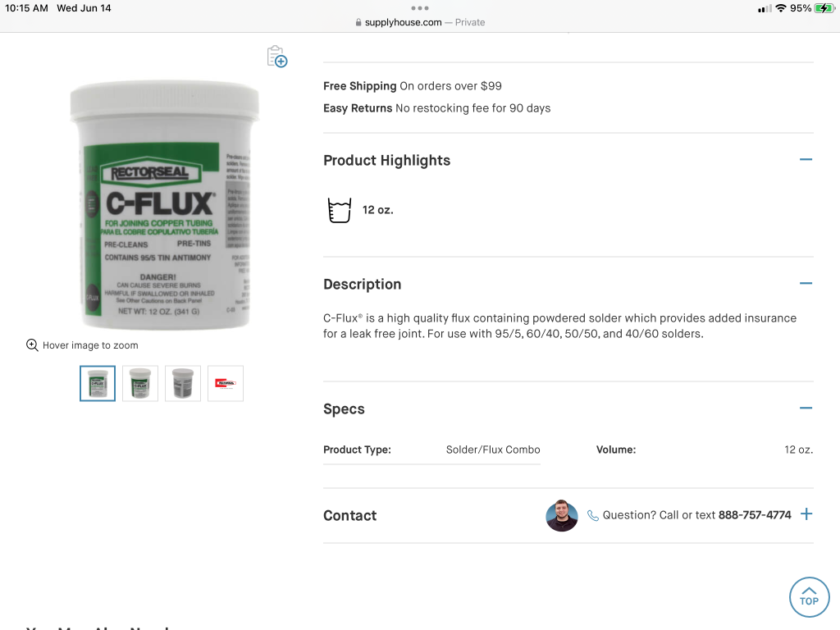
Task: Tap the battery indicator in status bar
Action: (824, 8)
